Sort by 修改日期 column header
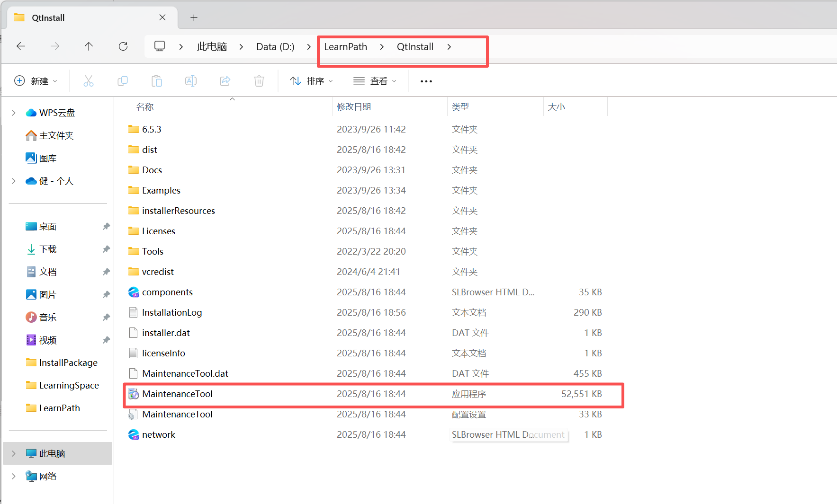 [353, 107]
